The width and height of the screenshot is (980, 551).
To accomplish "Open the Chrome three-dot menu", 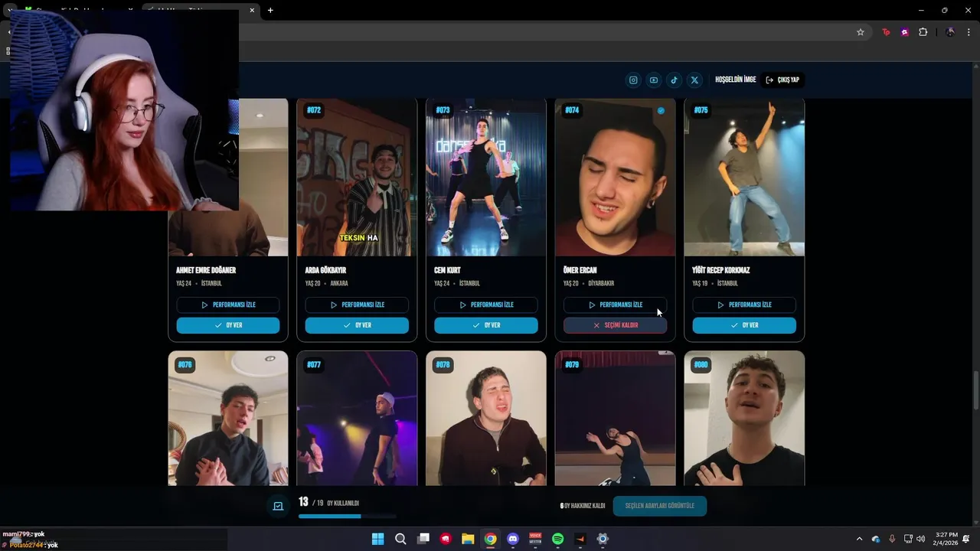I will (969, 32).
